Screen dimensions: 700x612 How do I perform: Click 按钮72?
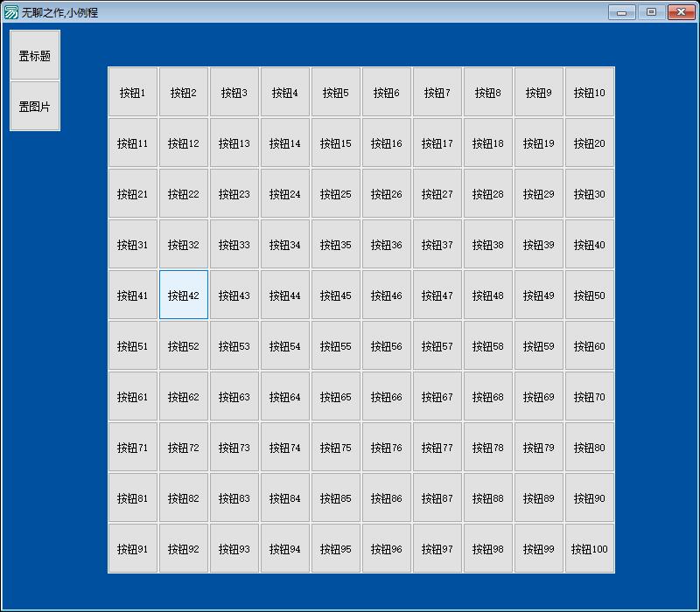184,447
